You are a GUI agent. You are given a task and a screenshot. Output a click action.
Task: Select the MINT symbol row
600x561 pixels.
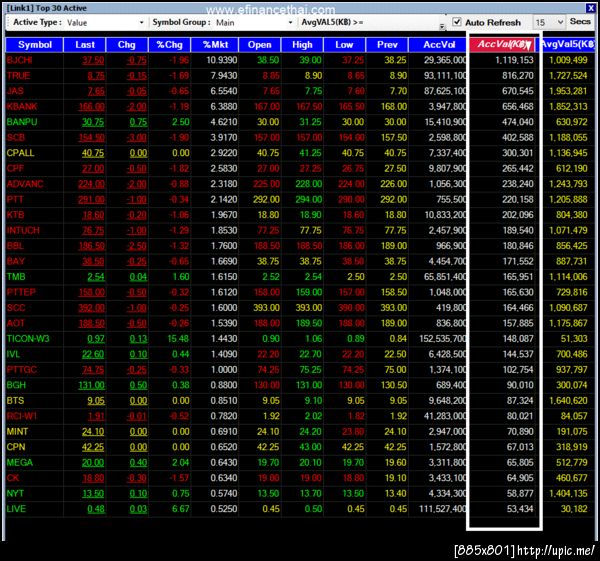tap(300, 432)
